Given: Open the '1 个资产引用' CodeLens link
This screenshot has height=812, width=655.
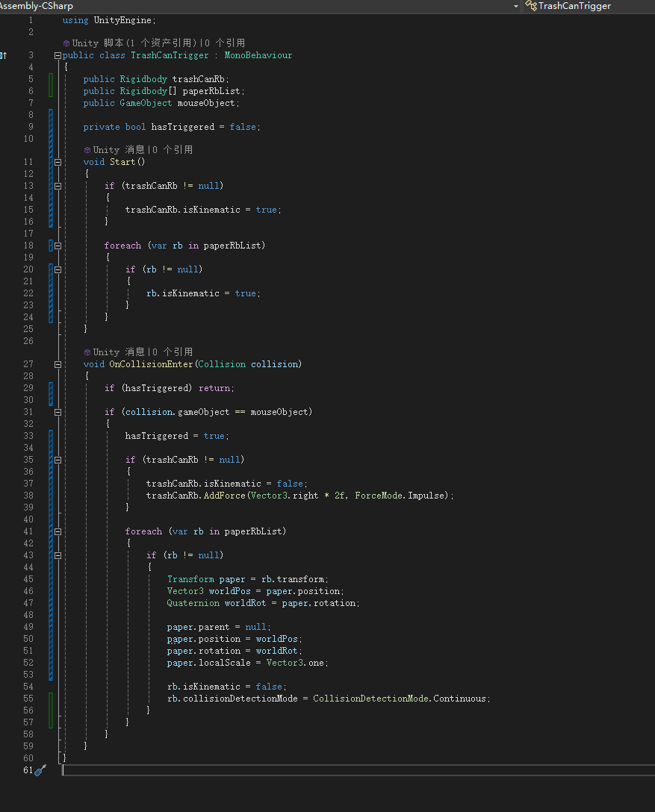Looking at the screenshot, I should click(161, 43).
